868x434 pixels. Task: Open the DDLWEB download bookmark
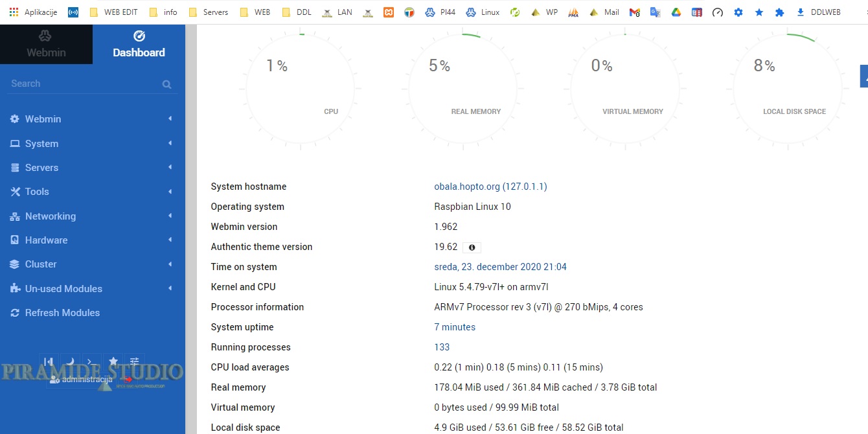pyautogui.click(x=818, y=12)
